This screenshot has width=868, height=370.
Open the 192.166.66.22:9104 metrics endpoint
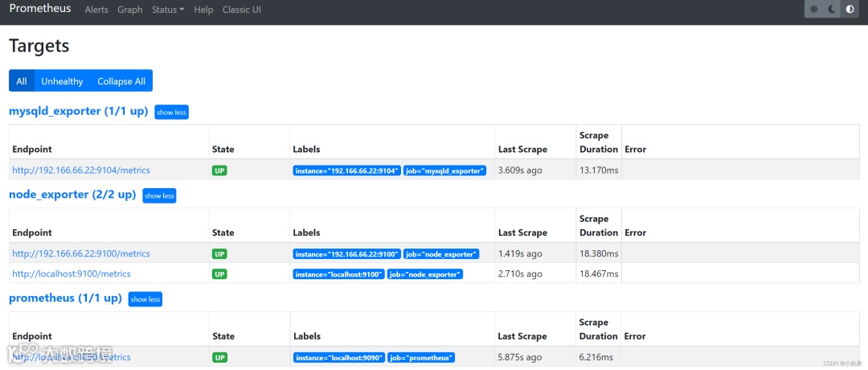(x=81, y=171)
